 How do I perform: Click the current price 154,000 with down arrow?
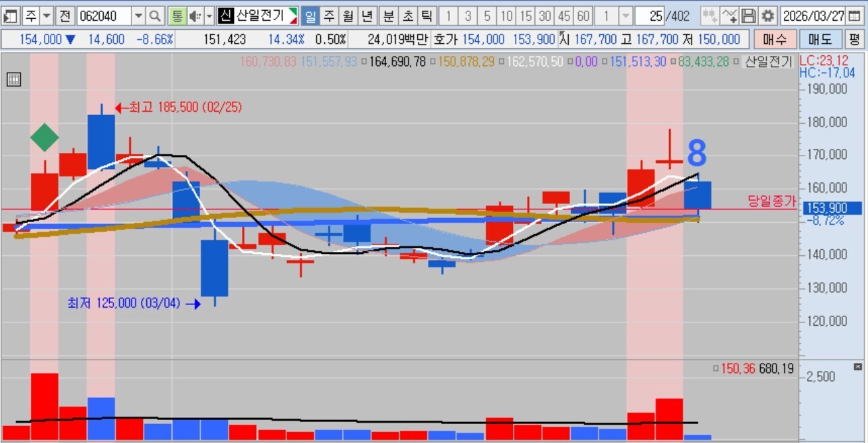47,40
